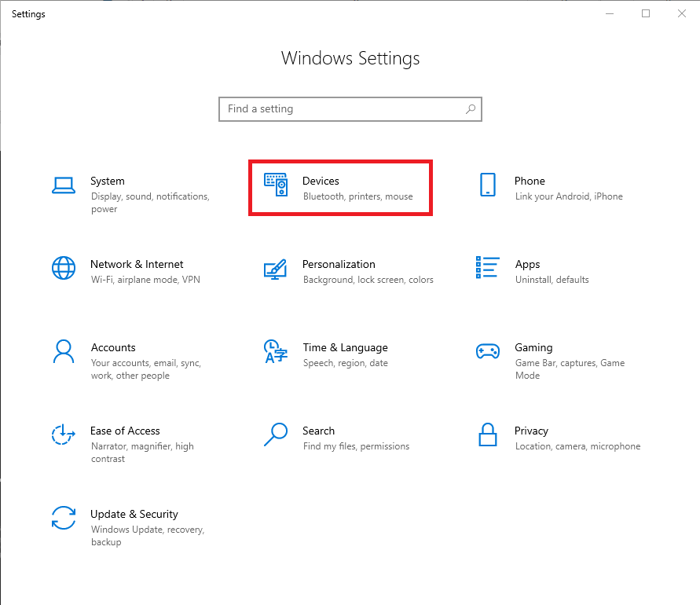The height and width of the screenshot is (605, 700).
Task: Click 'Link your Android, iPhone' description
Action: click(x=569, y=196)
